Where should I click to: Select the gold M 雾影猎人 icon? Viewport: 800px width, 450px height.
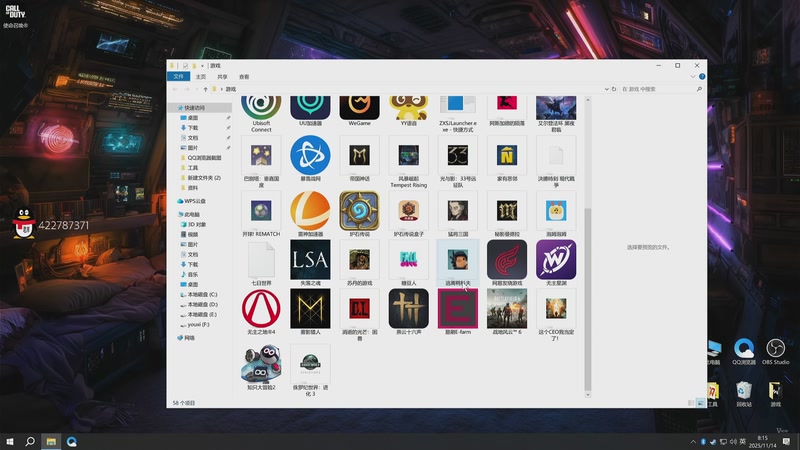point(310,309)
